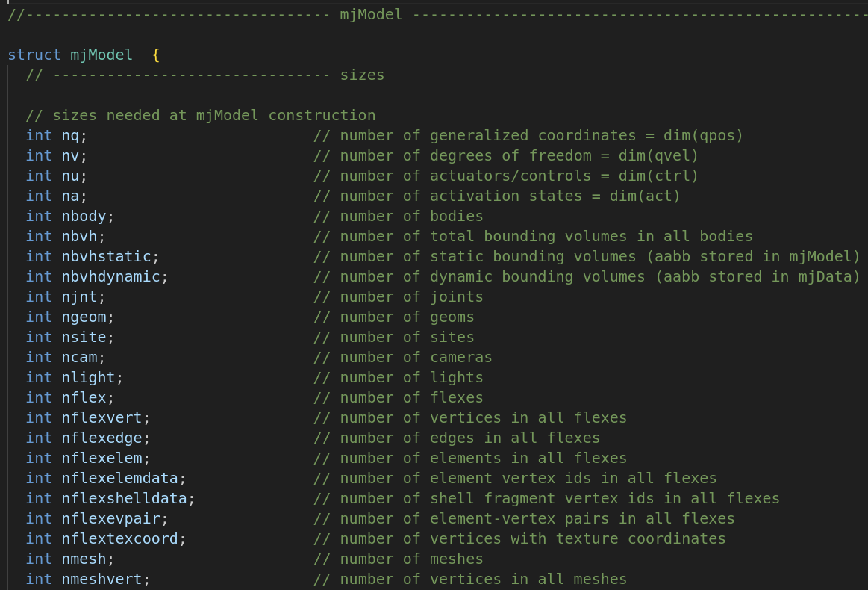Click the "sizes needed at mjModel construction" comment
Screen dimensions: 868x590
tap(200, 115)
